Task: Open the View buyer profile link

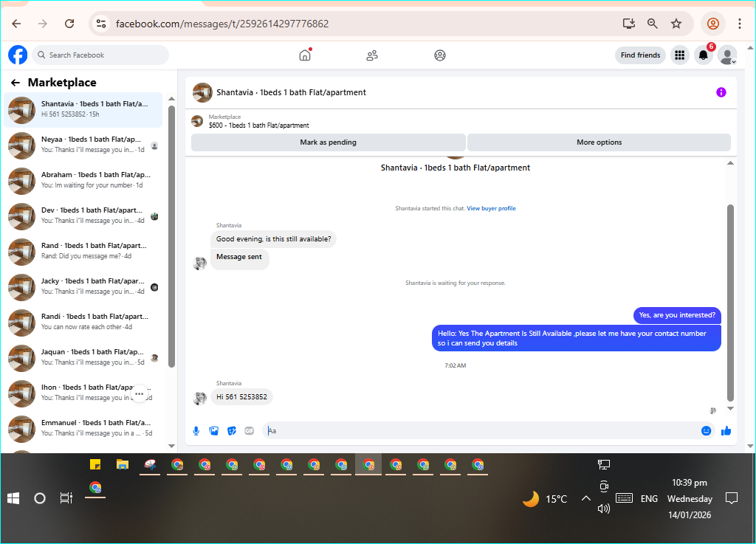Action: (x=491, y=208)
